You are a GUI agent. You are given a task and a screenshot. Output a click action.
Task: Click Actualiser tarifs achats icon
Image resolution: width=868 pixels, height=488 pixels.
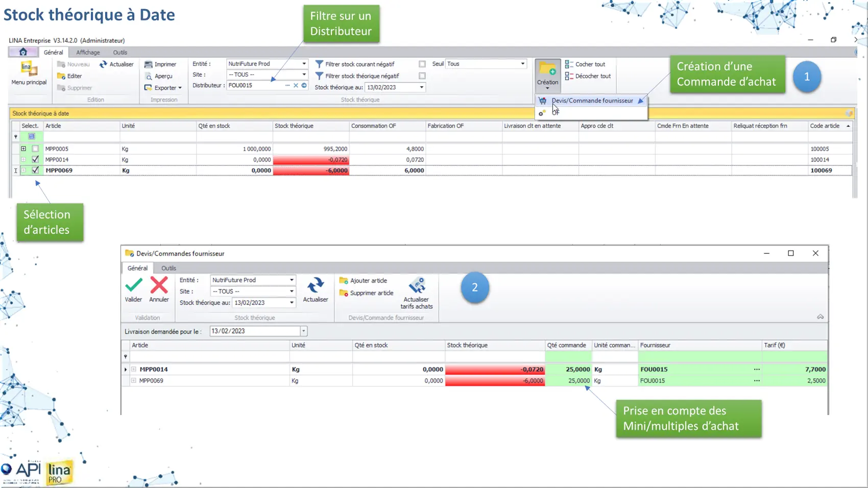(417, 286)
